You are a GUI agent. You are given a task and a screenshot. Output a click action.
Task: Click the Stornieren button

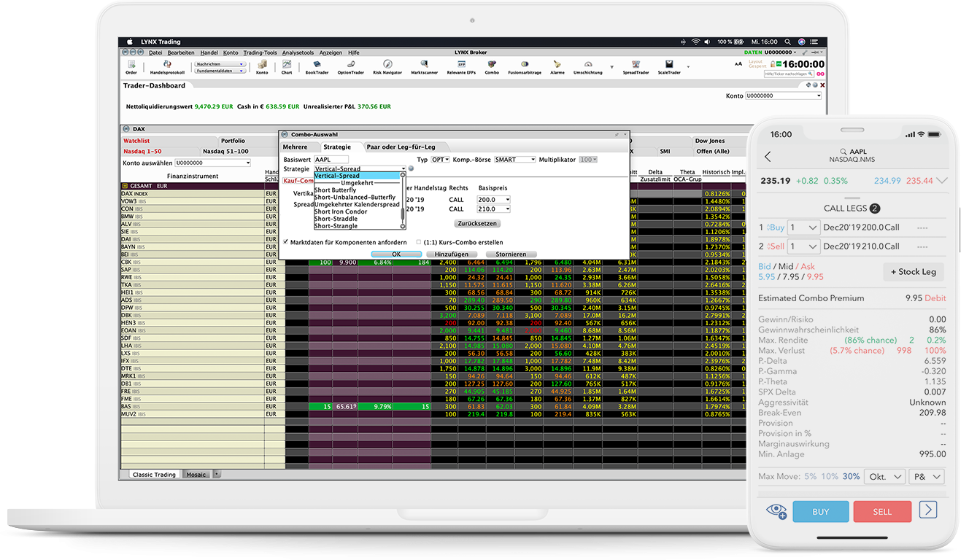(x=510, y=254)
